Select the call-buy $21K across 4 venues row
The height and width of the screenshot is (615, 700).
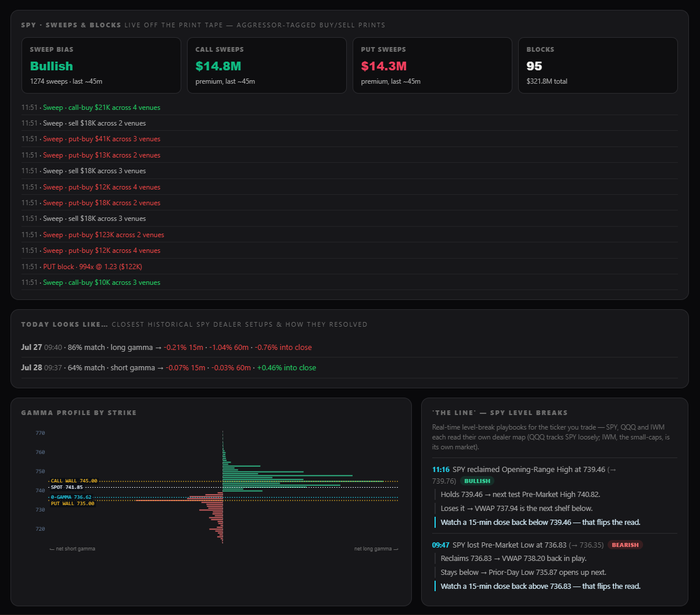(350, 108)
